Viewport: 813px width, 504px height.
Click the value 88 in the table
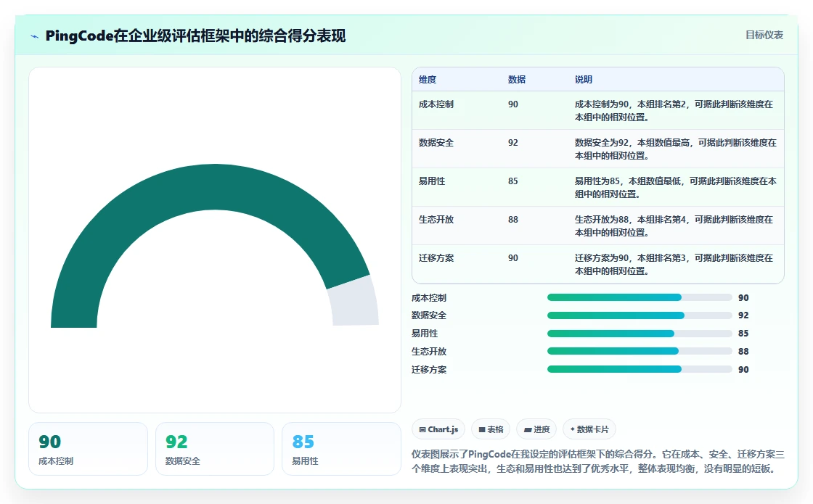coord(512,219)
